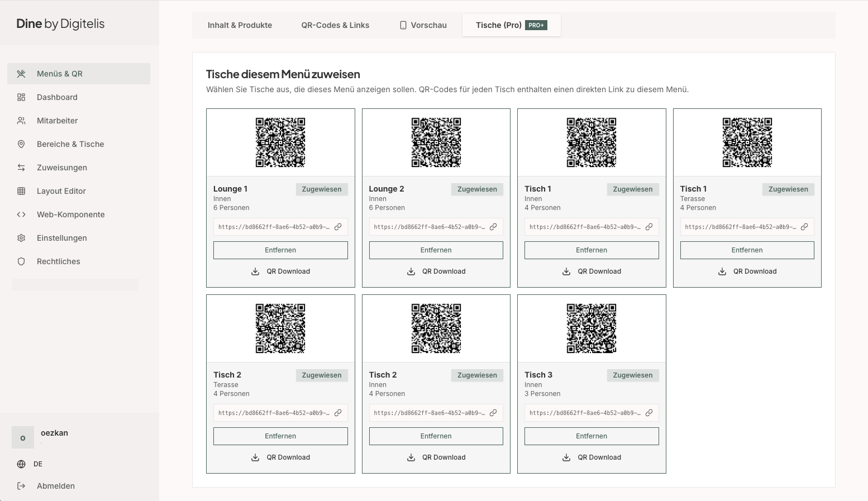The width and height of the screenshot is (868, 501).
Task: Click the Einstellungen gear icon
Action: pos(21,238)
